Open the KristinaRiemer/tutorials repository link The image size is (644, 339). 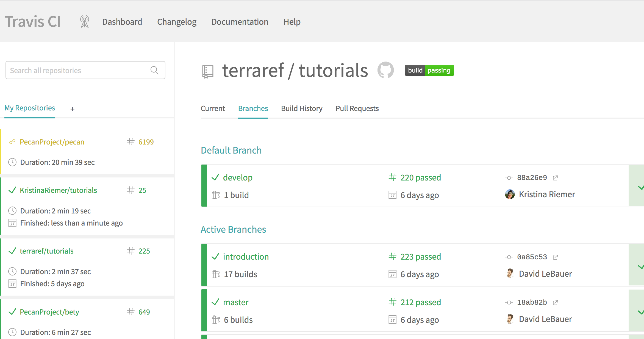point(58,190)
